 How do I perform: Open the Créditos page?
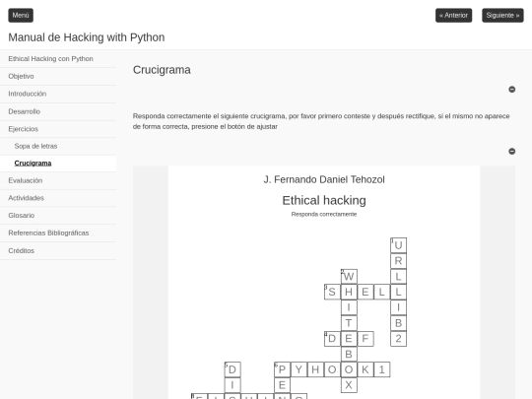pyautogui.click(x=21, y=251)
